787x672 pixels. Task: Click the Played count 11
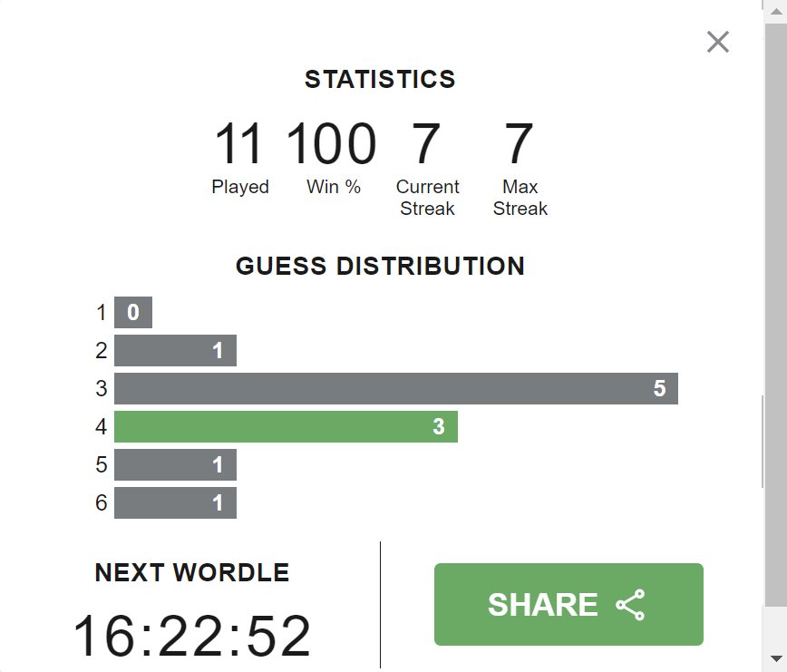(238, 143)
